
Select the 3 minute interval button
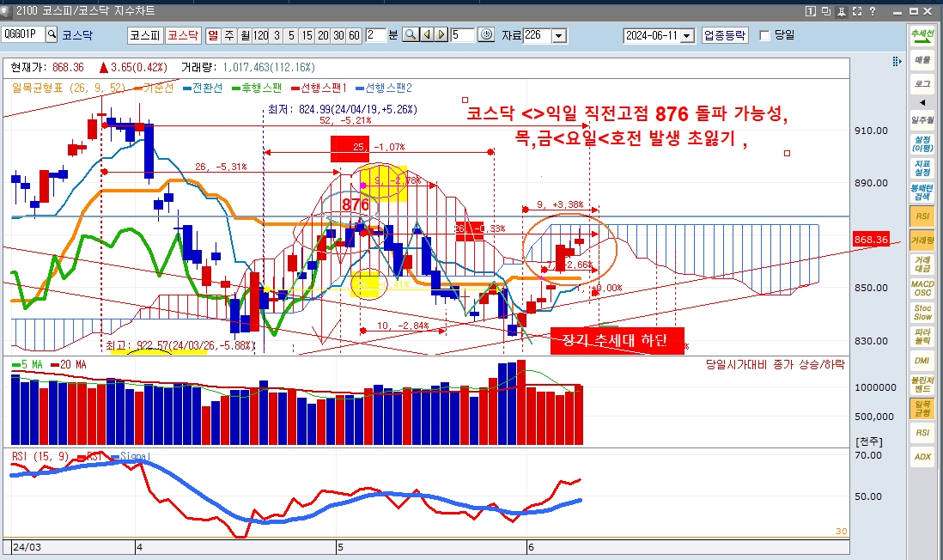click(x=277, y=35)
